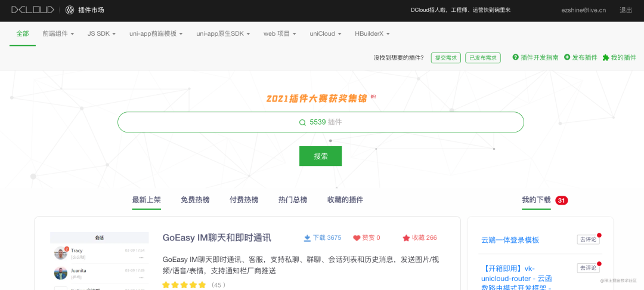Click the 下载 3675 count

[x=327, y=238]
